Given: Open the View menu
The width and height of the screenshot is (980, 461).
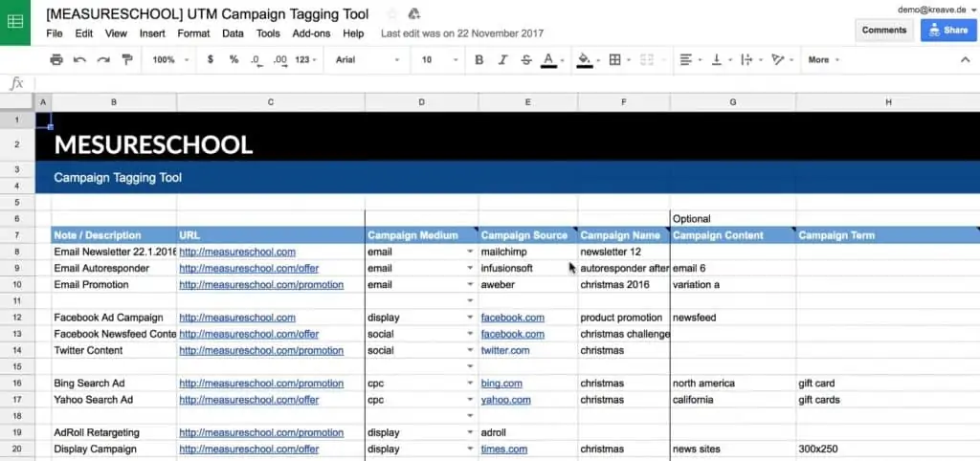Looking at the screenshot, I should click(116, 33).
